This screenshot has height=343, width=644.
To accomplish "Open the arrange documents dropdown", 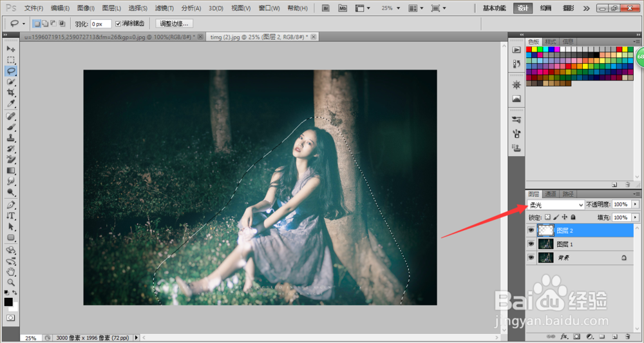I will (x=416, y=8).
